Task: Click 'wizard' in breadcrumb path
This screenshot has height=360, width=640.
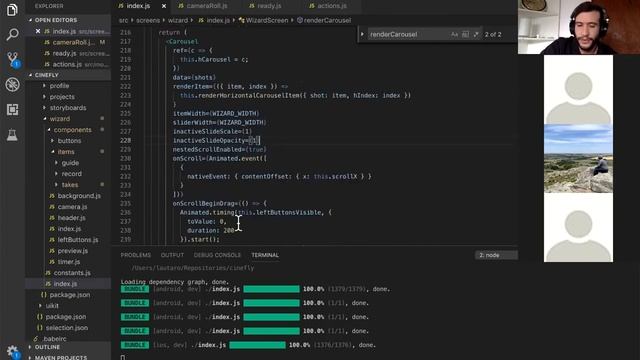Action: point(178,20)
